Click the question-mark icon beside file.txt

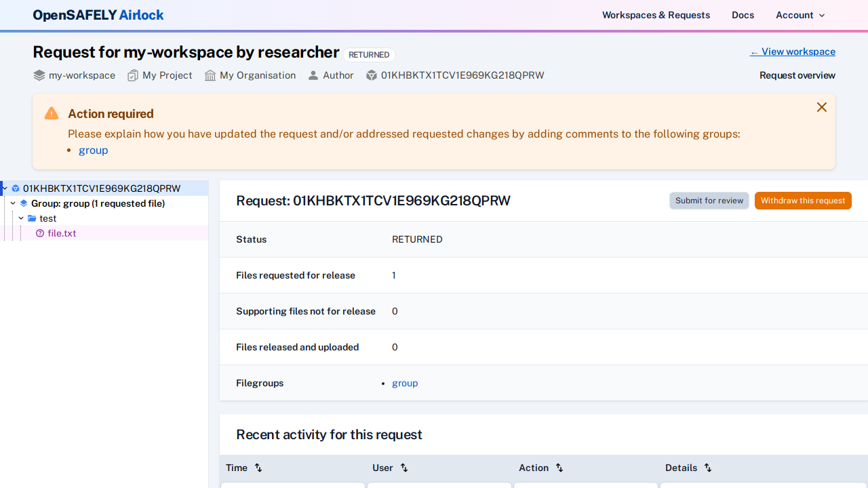point(40,233)
